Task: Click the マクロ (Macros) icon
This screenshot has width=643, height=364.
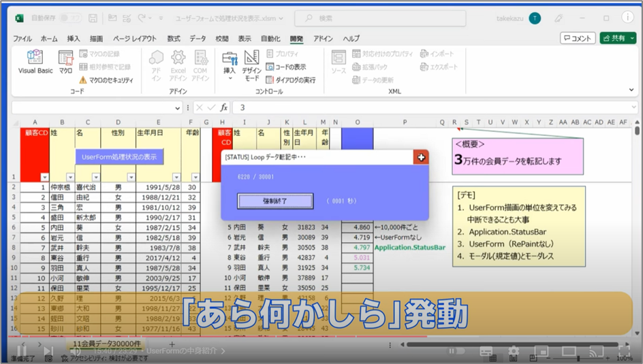Action: [x=65, y=62]
